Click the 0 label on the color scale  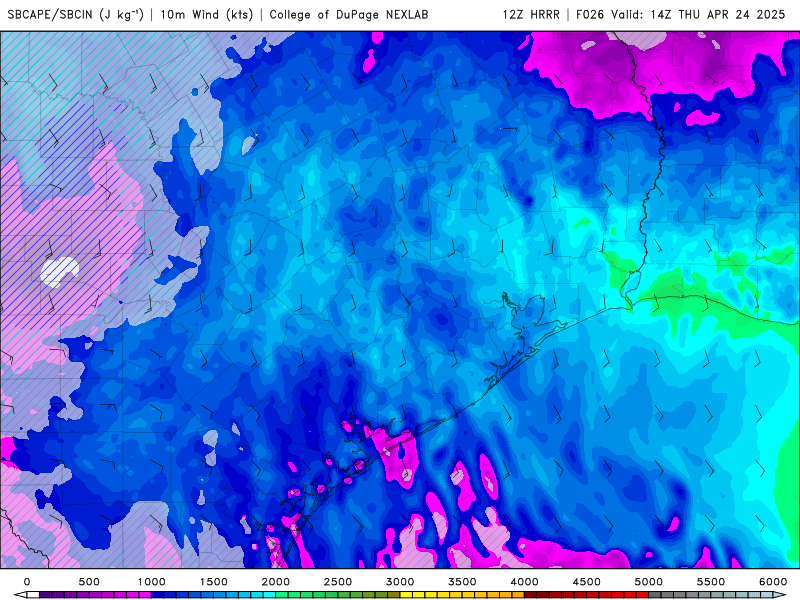[x=27, y=582]
